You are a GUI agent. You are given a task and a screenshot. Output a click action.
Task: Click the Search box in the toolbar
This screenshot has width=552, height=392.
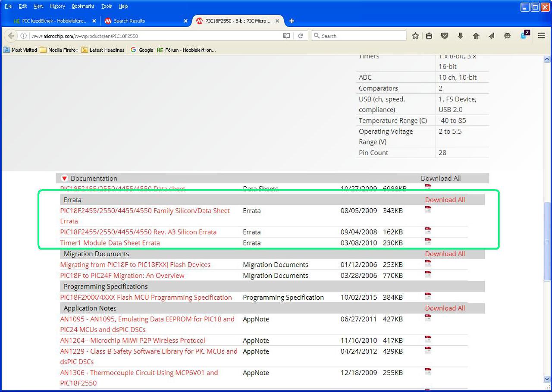coord(359,36)
